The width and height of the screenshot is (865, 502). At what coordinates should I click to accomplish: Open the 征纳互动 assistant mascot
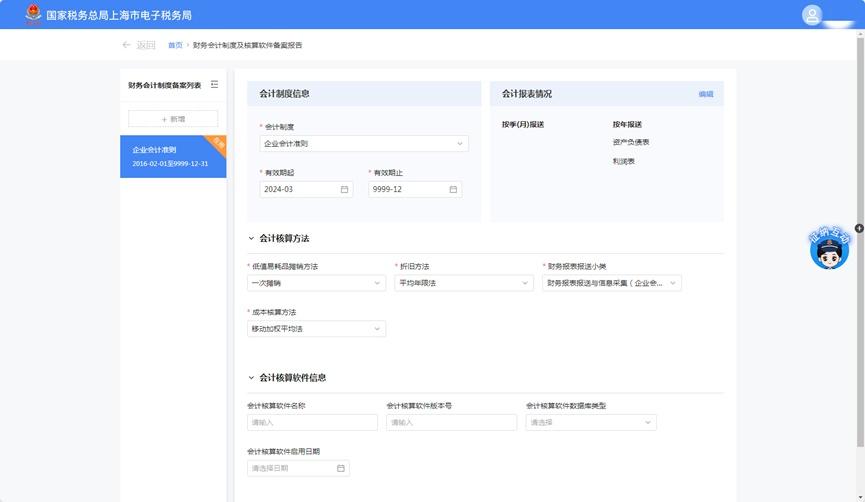(829, 248)
